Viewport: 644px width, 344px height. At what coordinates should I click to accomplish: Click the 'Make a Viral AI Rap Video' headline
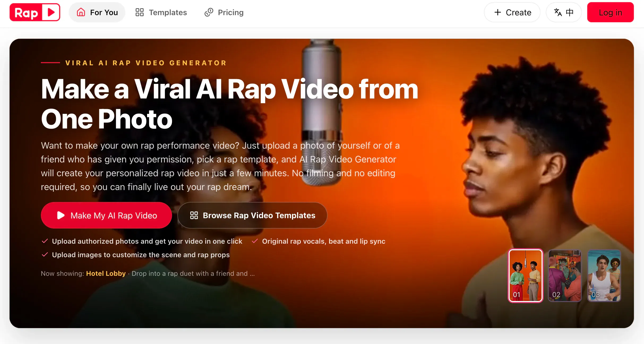(x=230, y=104)
